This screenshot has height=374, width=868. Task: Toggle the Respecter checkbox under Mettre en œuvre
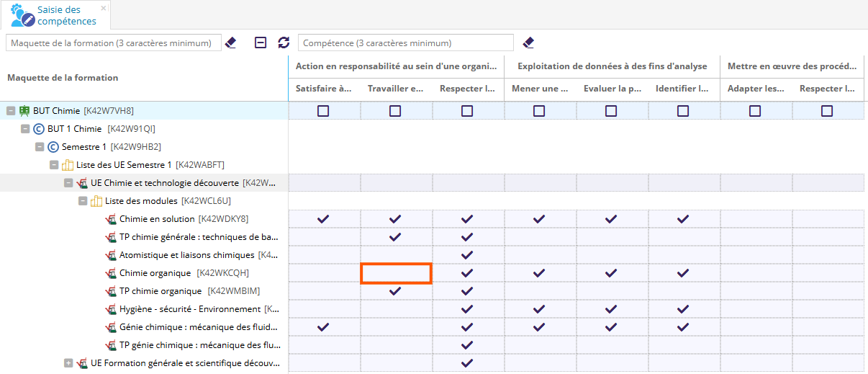[827, 111]
